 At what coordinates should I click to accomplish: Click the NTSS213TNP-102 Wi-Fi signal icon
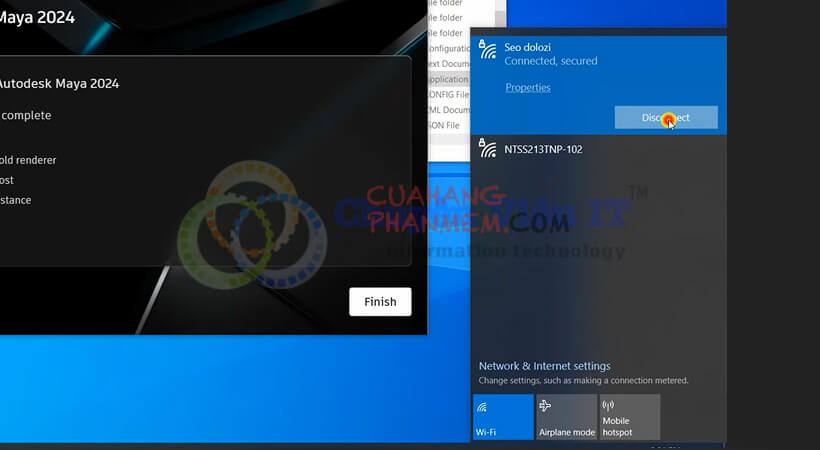click(x=488, y=149)
